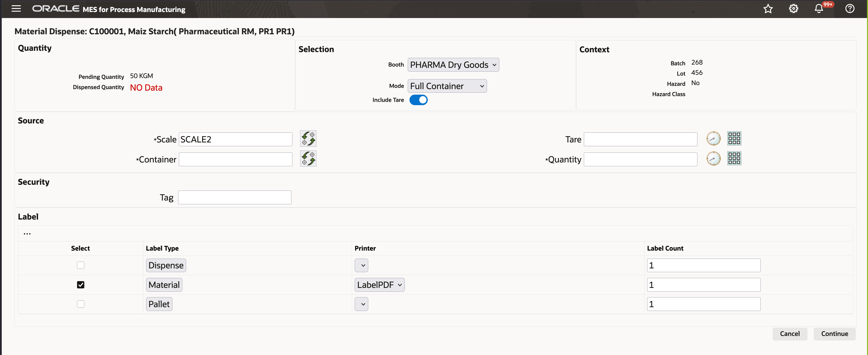
Task: Click the help question mark icon
Action: (849, 9)
